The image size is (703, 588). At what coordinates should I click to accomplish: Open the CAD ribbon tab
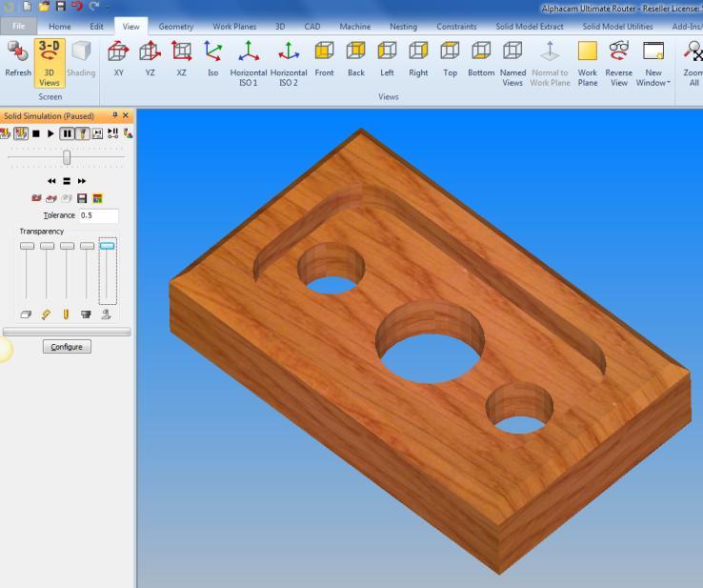[312, 27]
